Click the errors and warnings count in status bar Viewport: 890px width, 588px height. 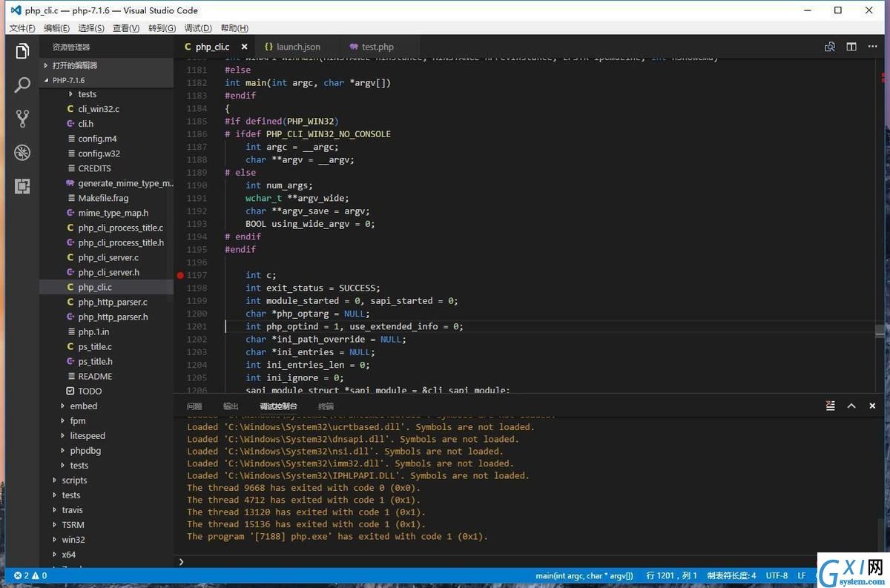coord(30,575)
